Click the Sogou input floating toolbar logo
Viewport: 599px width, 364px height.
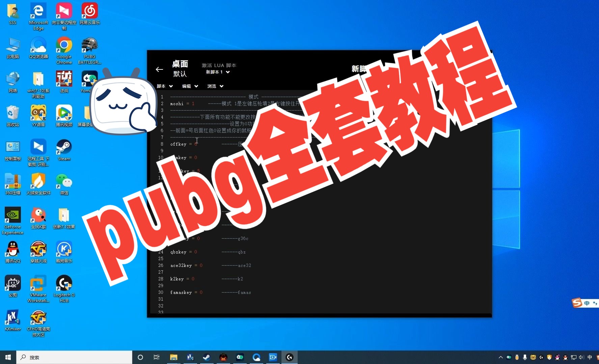pyautogui.click(x=577, y=303)
